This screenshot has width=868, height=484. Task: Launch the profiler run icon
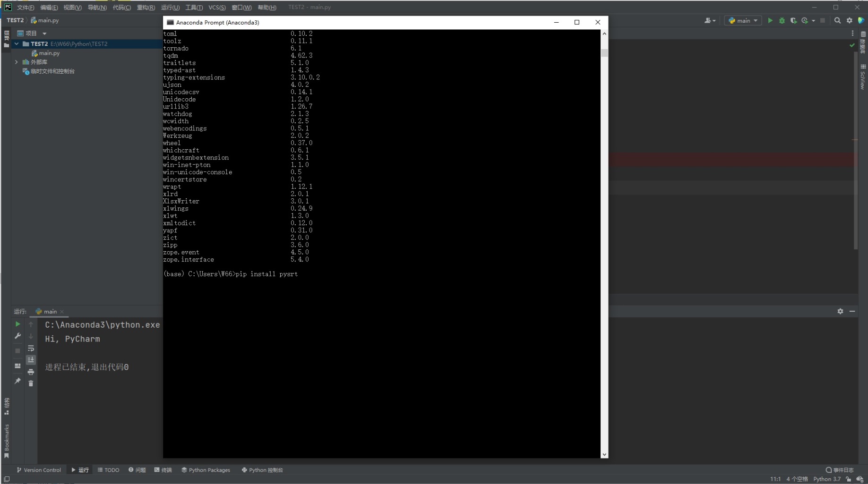coord(805,20)
